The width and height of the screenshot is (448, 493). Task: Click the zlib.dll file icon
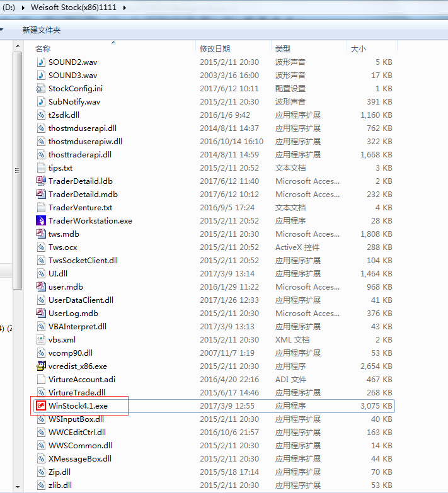(41, 485)
